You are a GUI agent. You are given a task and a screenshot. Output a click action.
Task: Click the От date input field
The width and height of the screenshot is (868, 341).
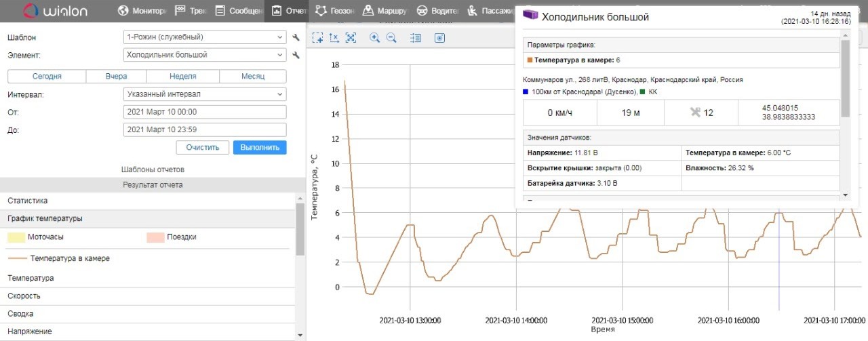[x=204, y=112]
